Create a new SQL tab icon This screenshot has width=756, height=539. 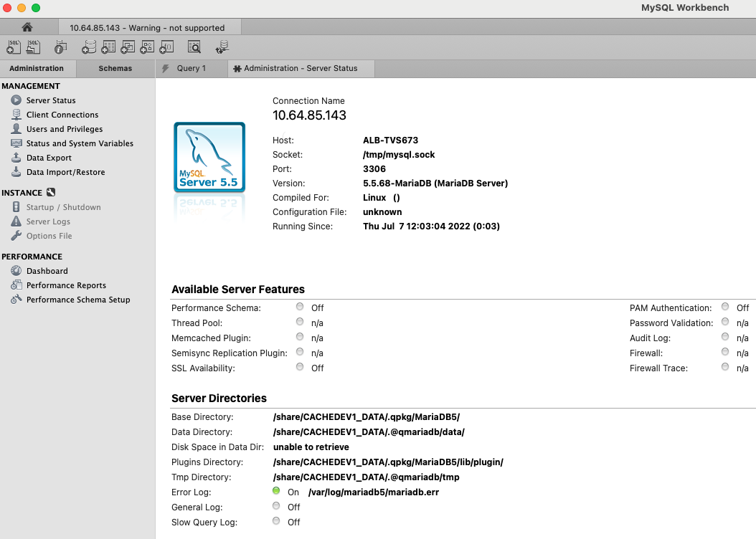click(14, 47)
